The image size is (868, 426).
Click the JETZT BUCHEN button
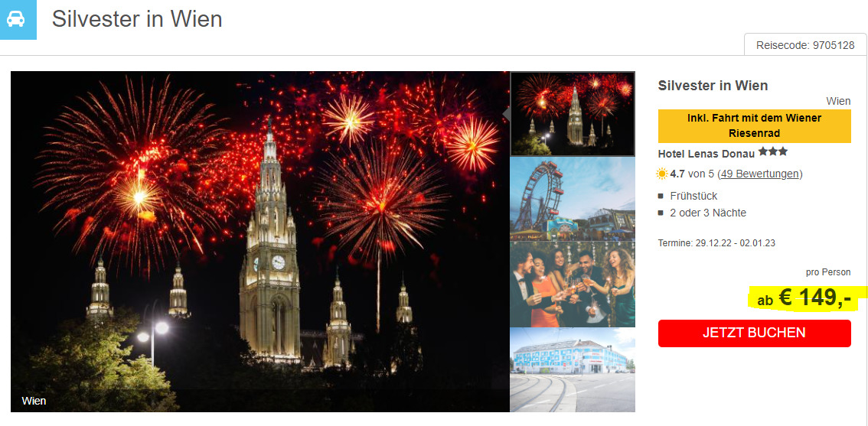click(754, 333)
